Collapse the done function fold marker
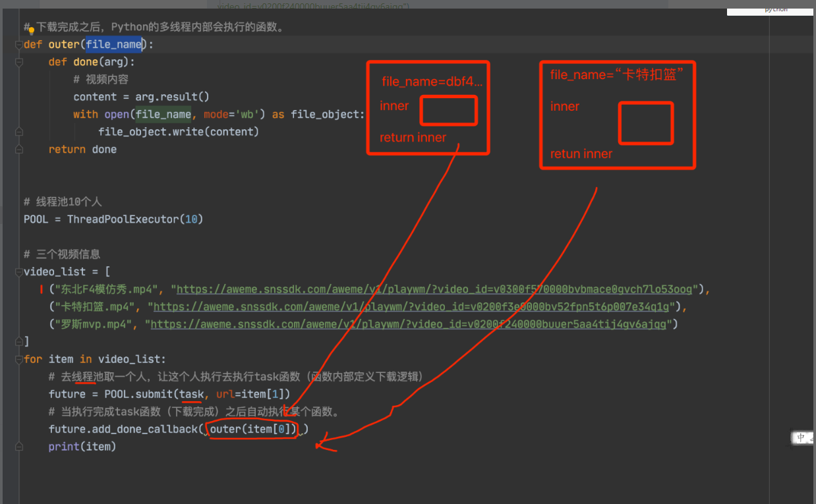The height and width of the screenshot is (504, 816). point(18,62)
